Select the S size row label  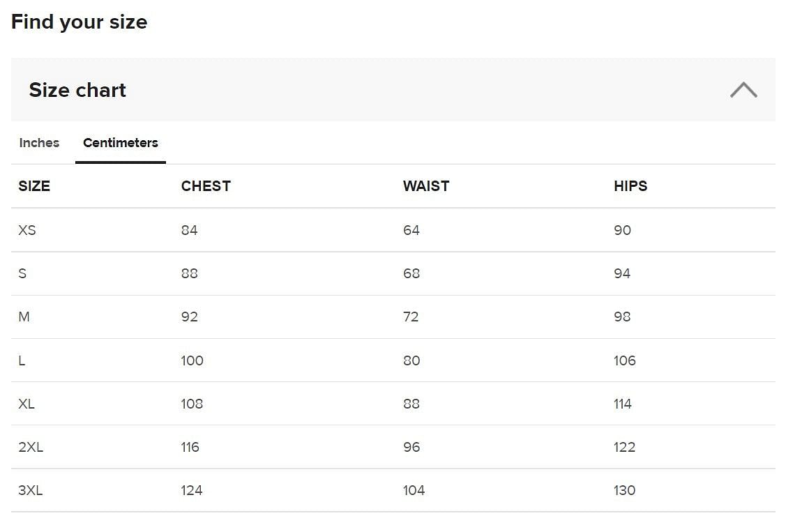tap(22, 273)
